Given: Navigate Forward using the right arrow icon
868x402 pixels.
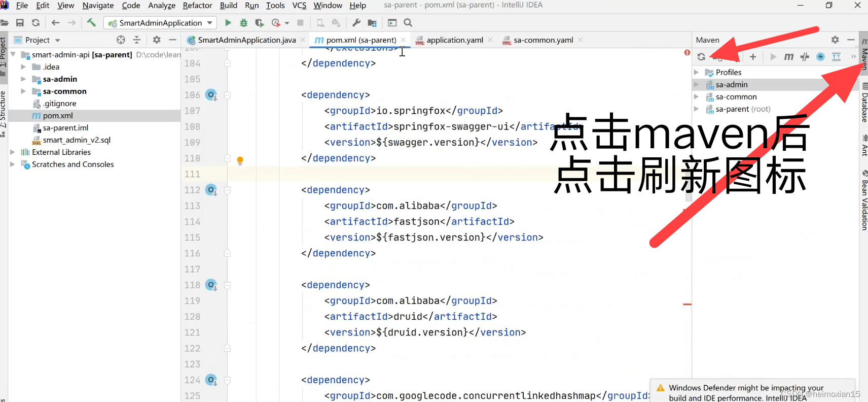Looking at the screenshot, I should [72, 23].
